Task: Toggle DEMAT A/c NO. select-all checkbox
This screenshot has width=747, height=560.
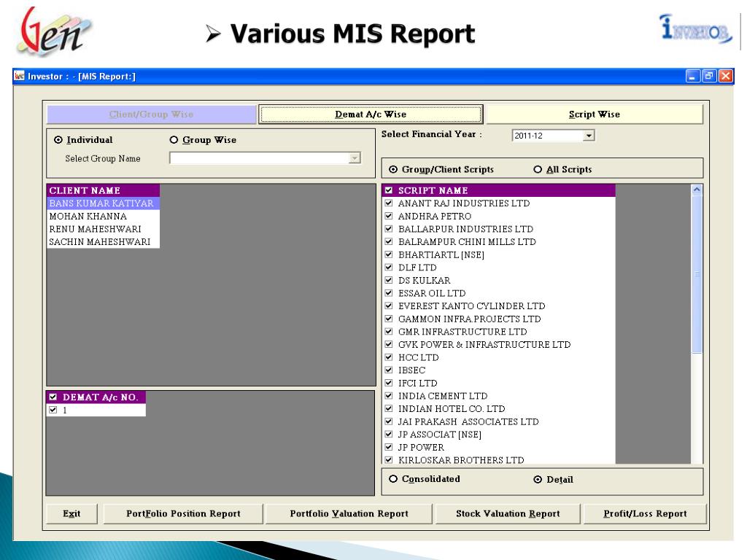Action: tap(53, 397)
